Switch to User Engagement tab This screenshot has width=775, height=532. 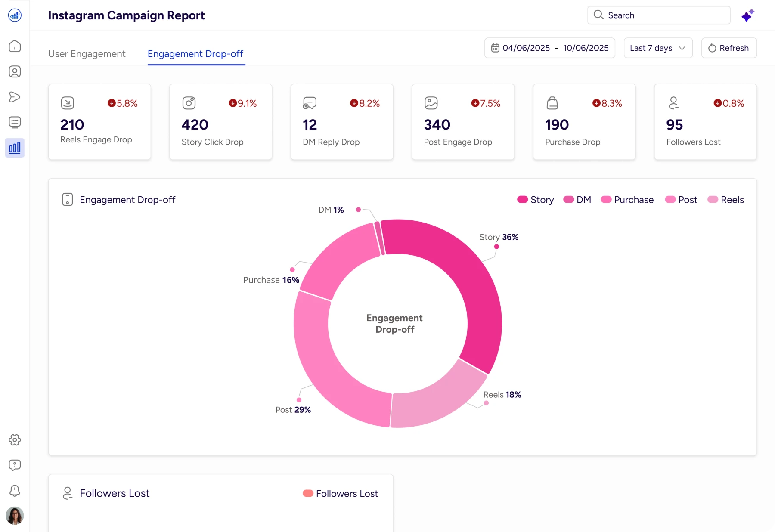click(87, 54)
